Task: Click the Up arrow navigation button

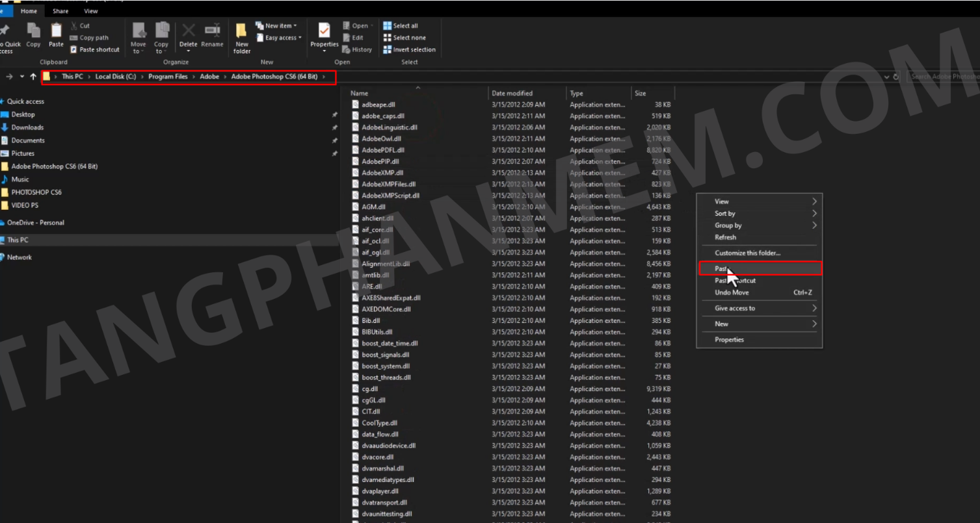Action: click(33, 77)
